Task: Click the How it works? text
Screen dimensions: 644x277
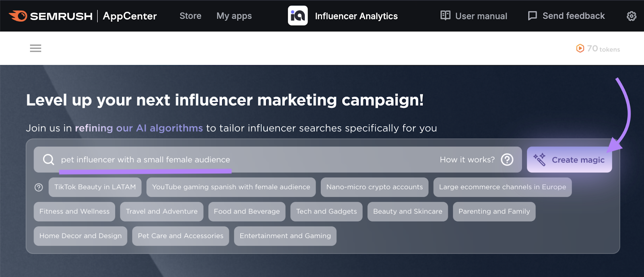Action: [467, 160]
